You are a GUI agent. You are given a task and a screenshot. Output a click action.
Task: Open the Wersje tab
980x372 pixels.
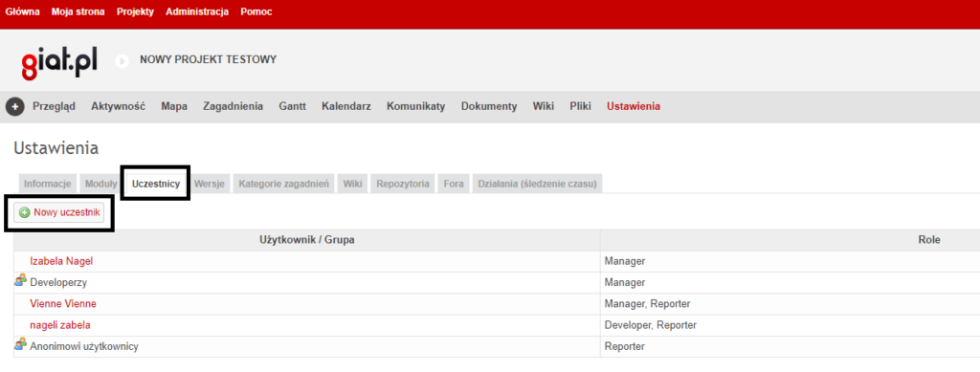pos(210,185)
